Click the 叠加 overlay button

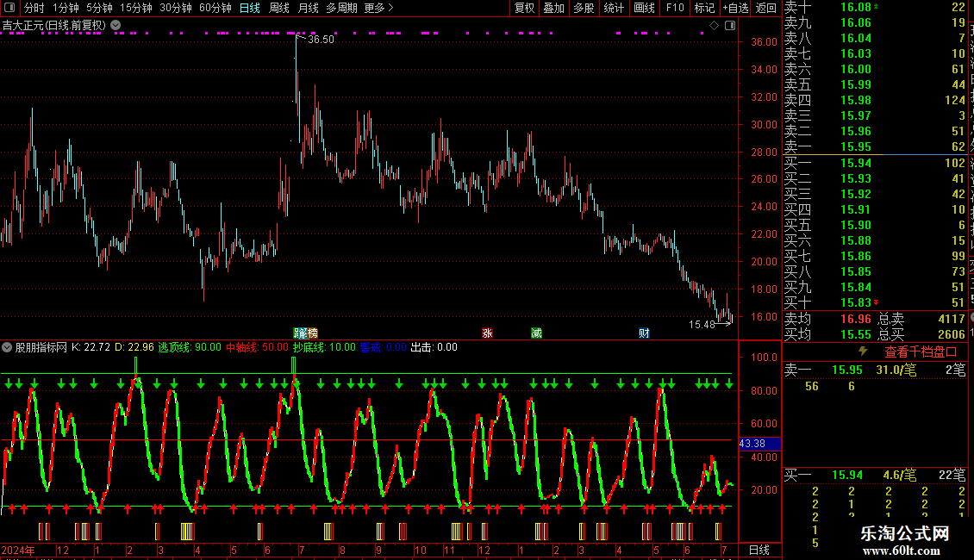(x=553, y=8)
